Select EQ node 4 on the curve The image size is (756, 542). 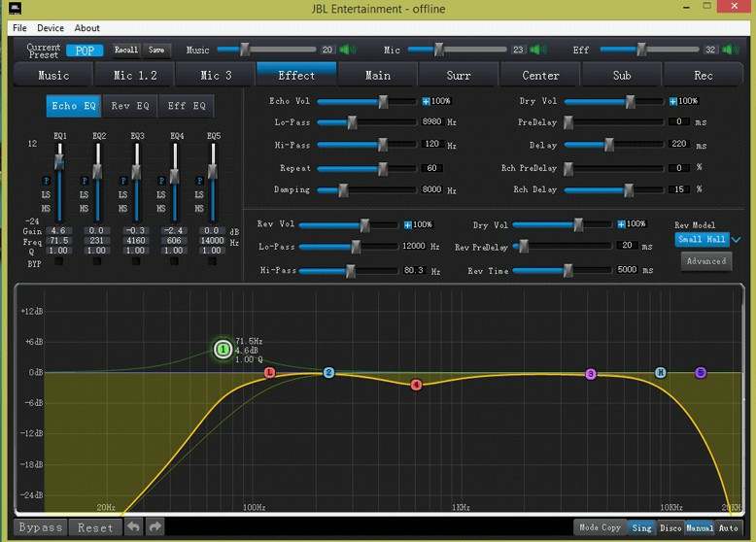[416, 385]
